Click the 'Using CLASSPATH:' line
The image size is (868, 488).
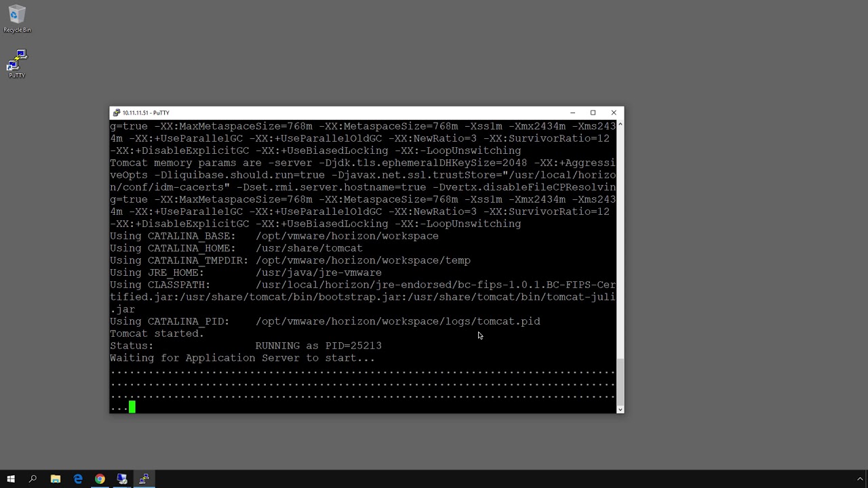coord(363,297)
